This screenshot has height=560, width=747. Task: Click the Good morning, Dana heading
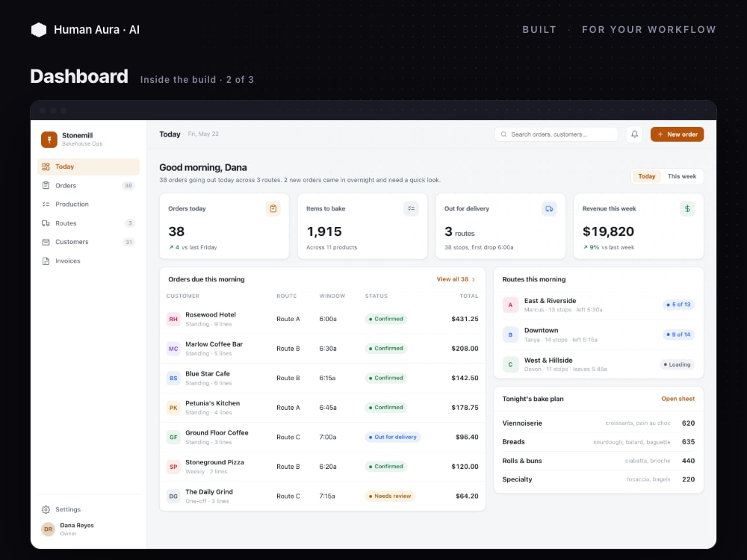click(x=203, y=167)
